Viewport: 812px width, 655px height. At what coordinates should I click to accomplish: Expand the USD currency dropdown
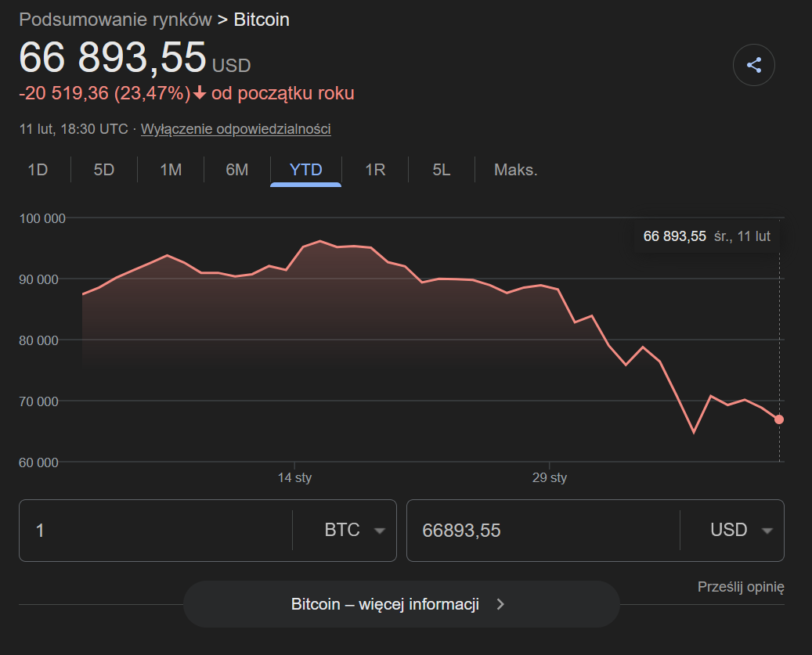(x=741, y=531)
